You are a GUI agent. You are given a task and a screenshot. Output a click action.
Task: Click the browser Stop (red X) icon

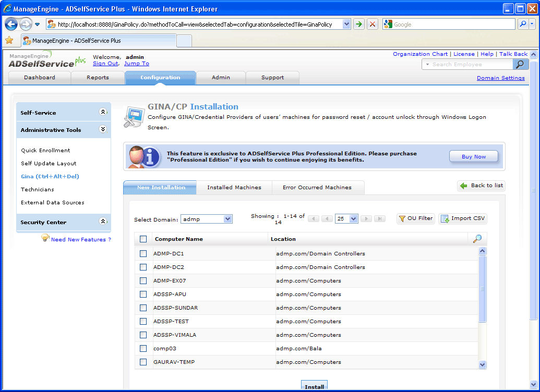(x=372, y=24)
